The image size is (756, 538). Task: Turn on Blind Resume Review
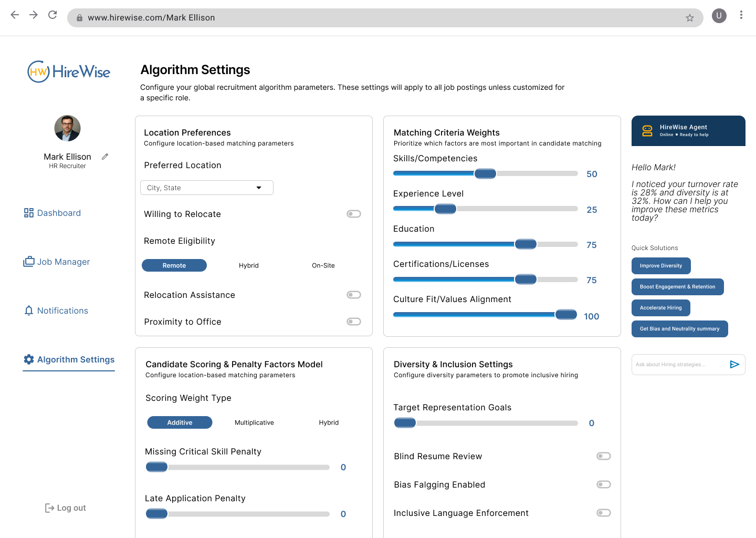(x=603, y=456)
